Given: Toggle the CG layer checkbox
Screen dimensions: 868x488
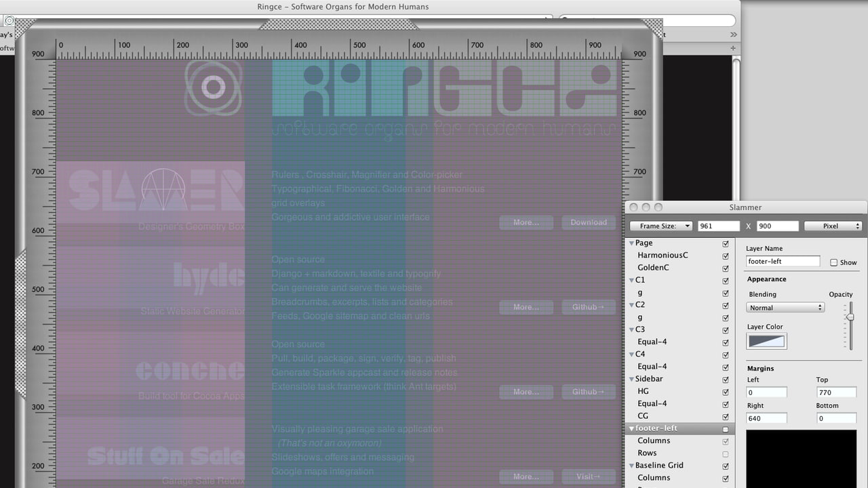Looking at the screenshot, I should point(726,417).
